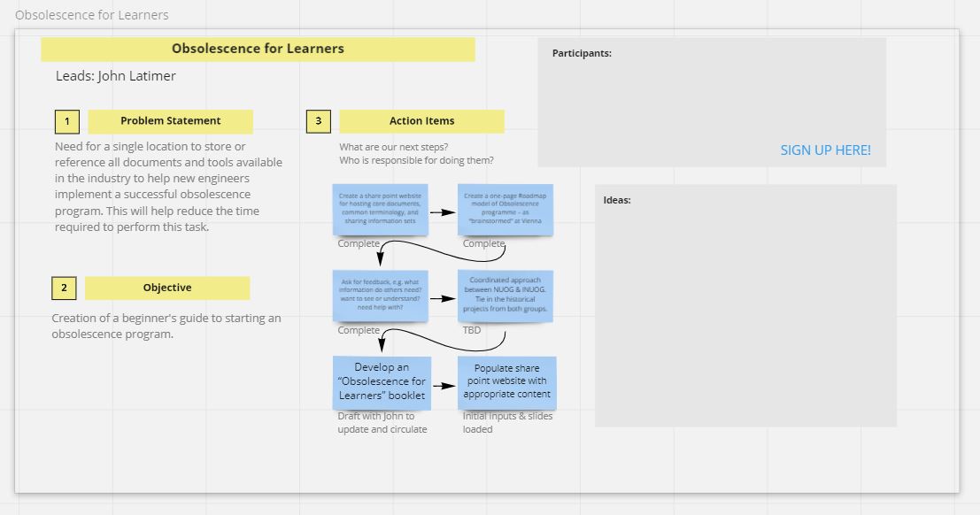Select the Populate share point website note
Image resolution: width=980 pixels, height=515 pixels.
507,382
